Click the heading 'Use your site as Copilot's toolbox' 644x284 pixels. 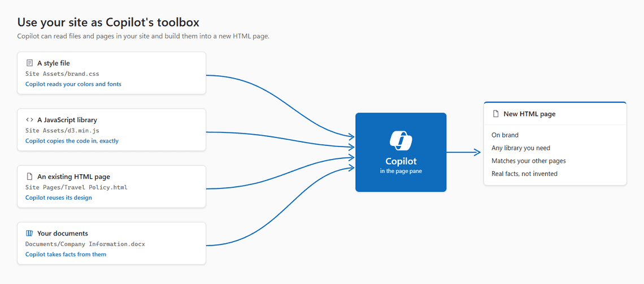pyautogui.click(x=108, y=22)
